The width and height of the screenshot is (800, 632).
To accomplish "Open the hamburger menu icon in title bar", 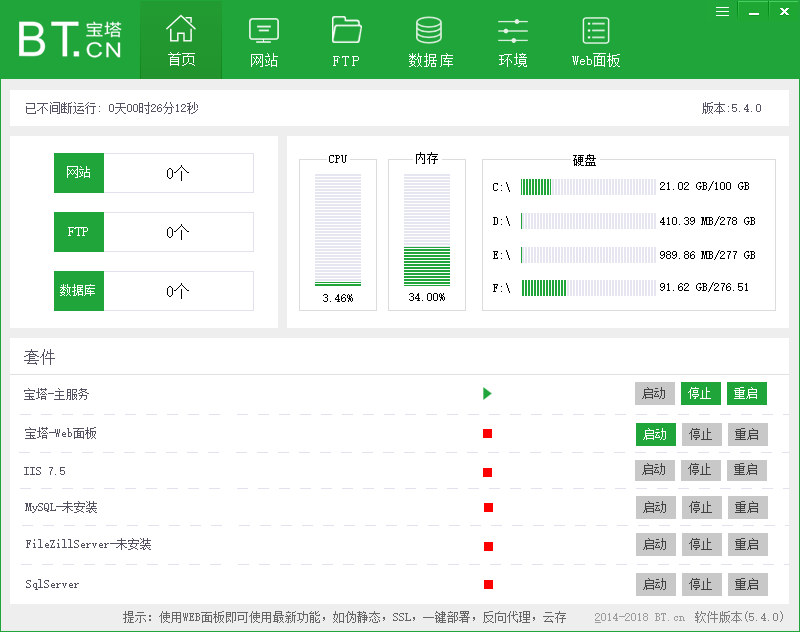I will (722, 11).
